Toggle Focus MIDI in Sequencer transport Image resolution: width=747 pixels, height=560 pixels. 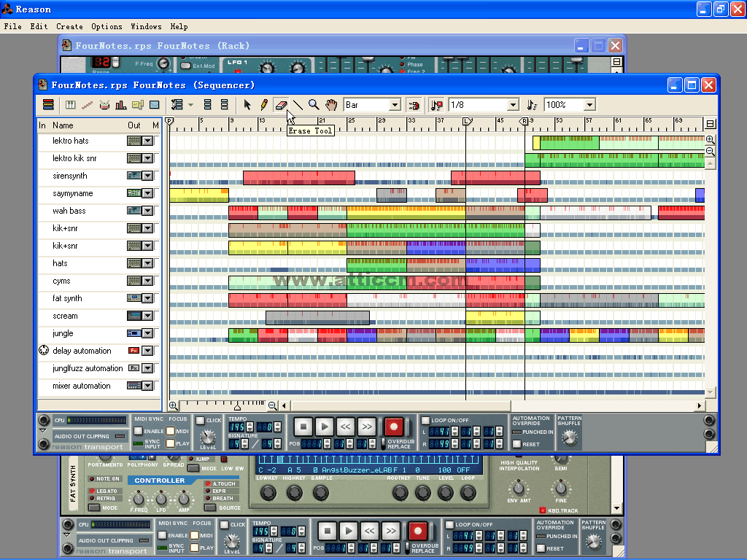tap(170, 431)
